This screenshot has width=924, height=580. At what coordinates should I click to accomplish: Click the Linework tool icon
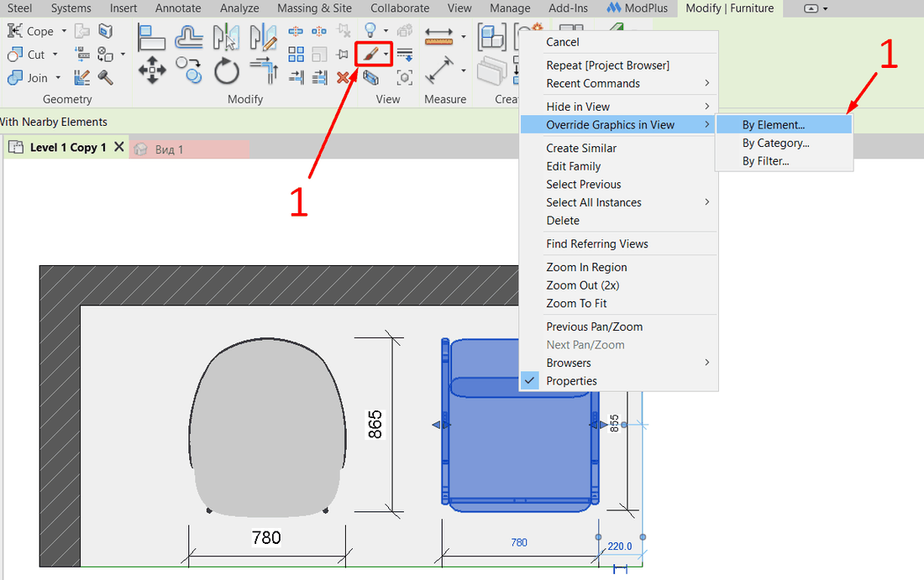tap(405, 55)
